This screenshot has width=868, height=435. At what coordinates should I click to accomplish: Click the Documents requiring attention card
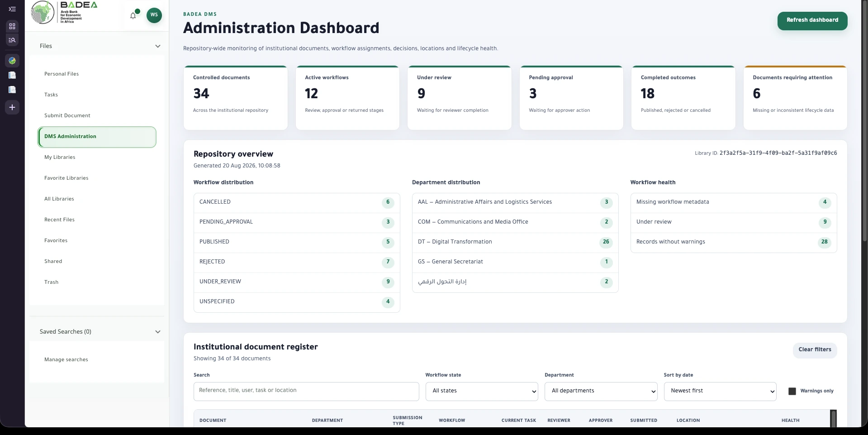(795, 98)
